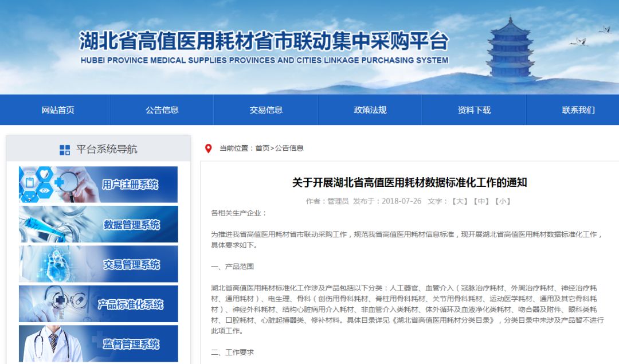Click 首页 in the breadcrumb trail
The width and height of the screenshot is (619, 364).
[x=263, y=147]
